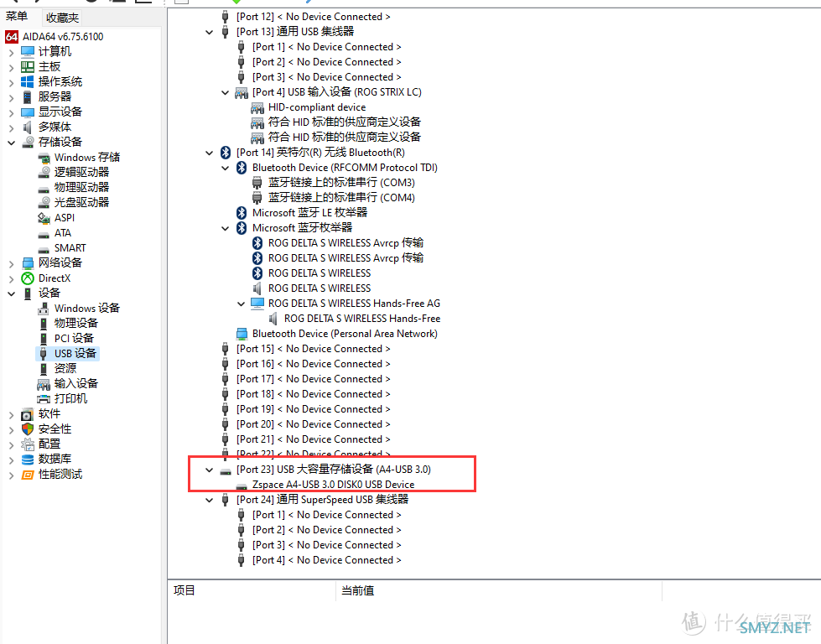
Task: Select [Port 21] No Device Connected row
Action: coord(313,439)
